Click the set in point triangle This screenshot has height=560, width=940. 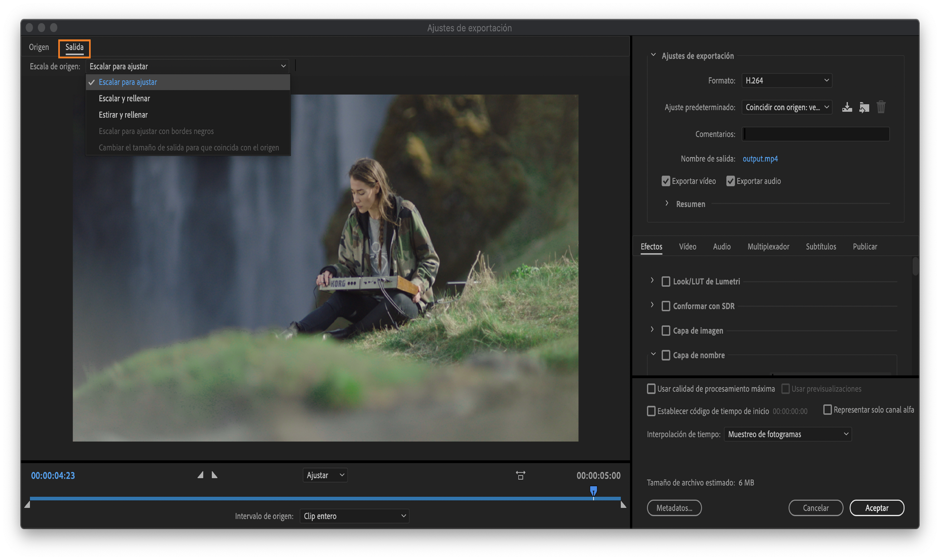click(201, 475)
